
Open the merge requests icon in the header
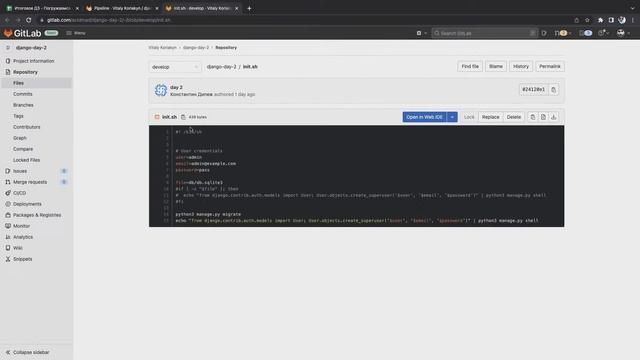coord(562,33)
